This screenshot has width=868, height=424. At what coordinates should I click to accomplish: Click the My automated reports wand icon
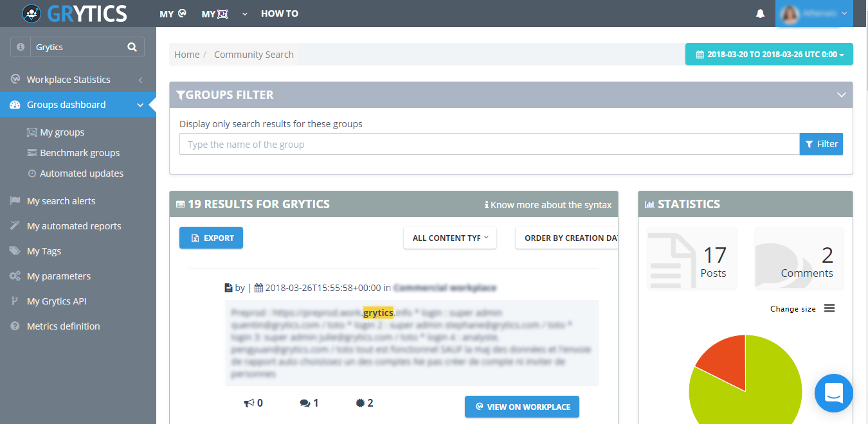click(x=15, y=226)
